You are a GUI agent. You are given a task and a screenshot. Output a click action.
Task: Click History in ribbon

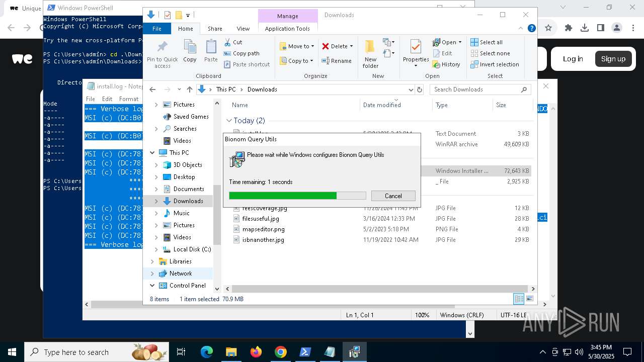(446, 64)
